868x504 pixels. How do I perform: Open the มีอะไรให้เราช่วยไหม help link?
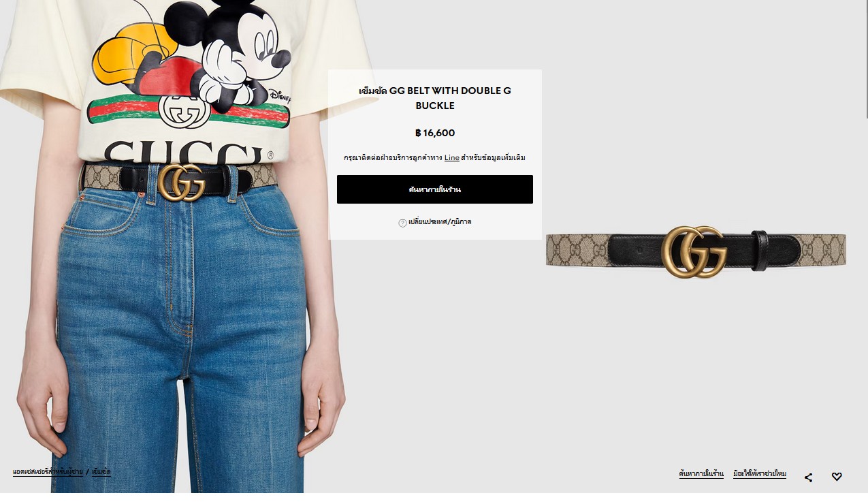pyautogui.click(x=760, y=473)
